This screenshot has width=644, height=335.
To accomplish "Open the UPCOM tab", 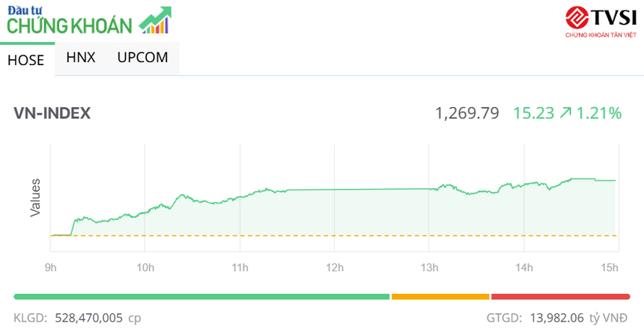I will coord(142,57).
